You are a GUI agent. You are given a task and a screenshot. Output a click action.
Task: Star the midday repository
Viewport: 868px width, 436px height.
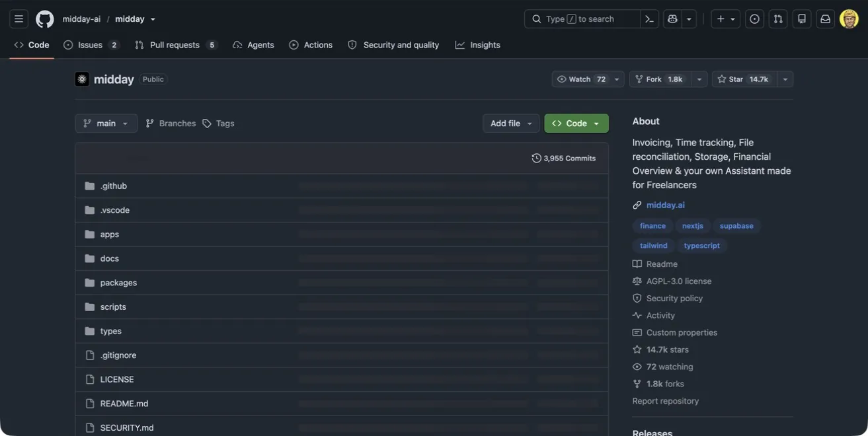[744, 79]
